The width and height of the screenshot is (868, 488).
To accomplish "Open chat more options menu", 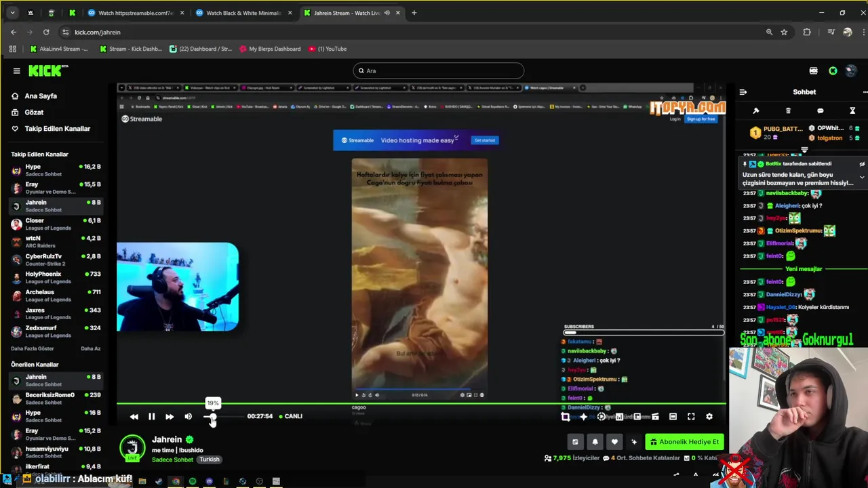I will tap(865, 92).
